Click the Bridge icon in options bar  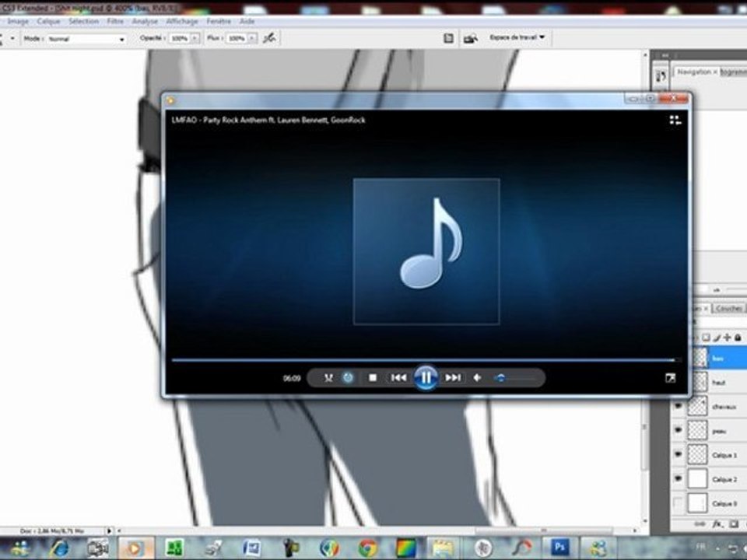[471, 39]
